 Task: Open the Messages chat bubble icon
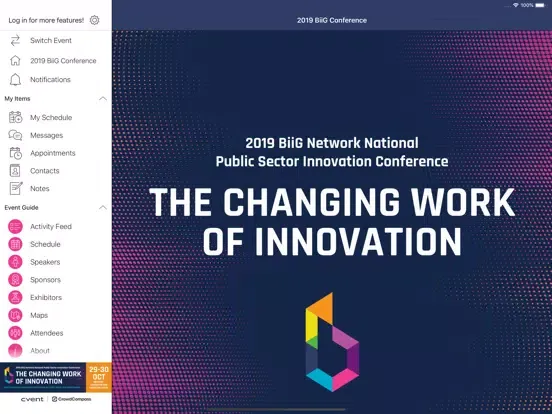(x=15, y=135)
